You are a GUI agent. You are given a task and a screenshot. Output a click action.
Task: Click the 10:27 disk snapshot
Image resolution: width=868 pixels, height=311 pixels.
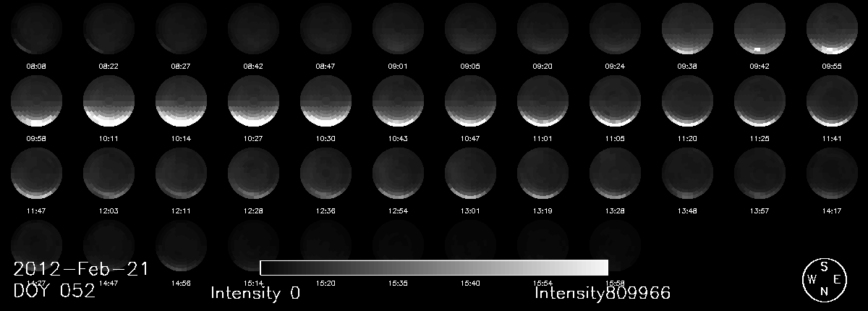pyautogui.click(x=253, y=101)
